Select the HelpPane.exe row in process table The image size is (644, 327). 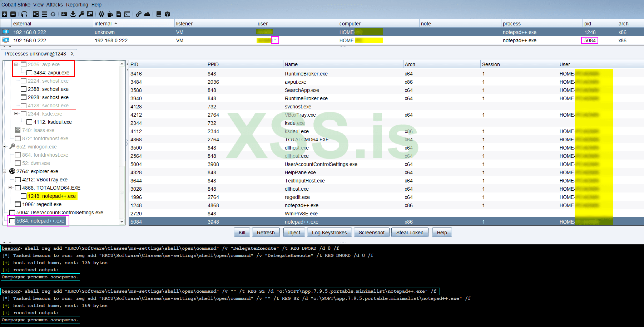click(x=386, y=172)
